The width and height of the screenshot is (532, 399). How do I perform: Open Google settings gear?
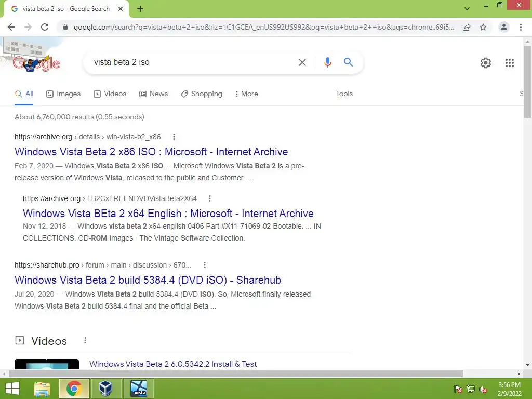486,63
